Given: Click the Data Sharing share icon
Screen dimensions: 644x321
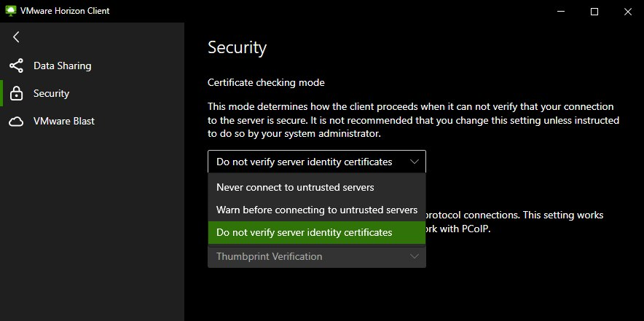Looking at the screenshot, I should [x=16, y=66].
